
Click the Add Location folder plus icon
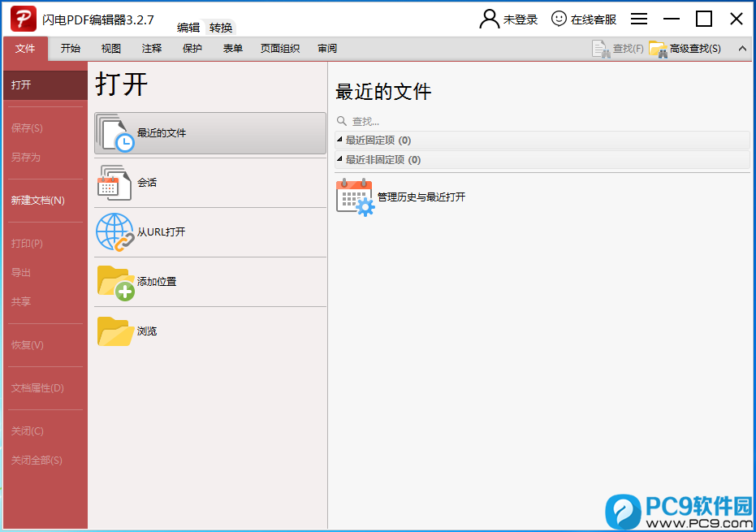tap(115, 282)
